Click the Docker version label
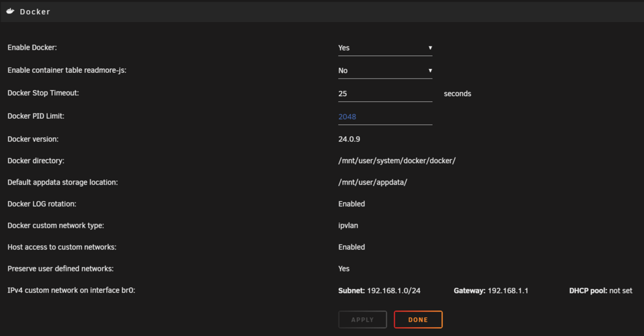 pos(33,139)
